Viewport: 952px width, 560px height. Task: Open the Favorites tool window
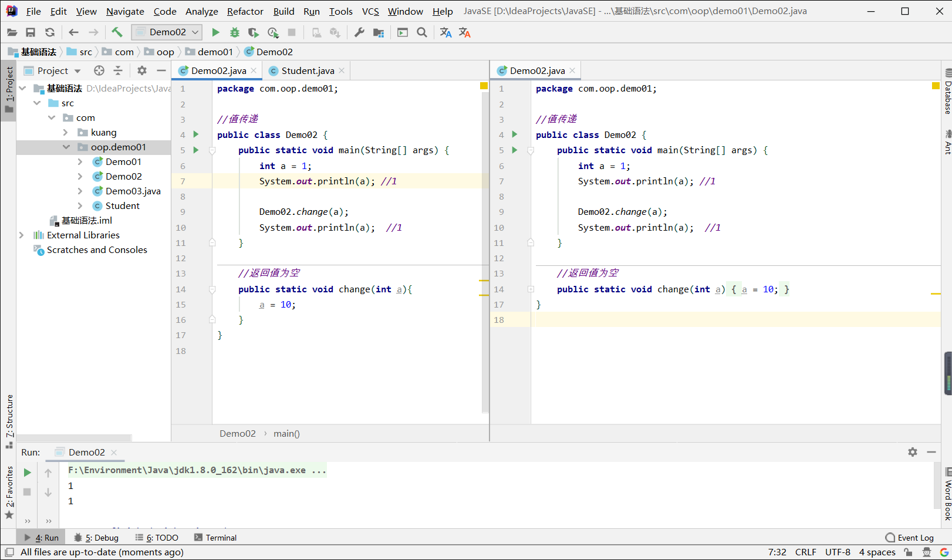click(x=9, y=492)
